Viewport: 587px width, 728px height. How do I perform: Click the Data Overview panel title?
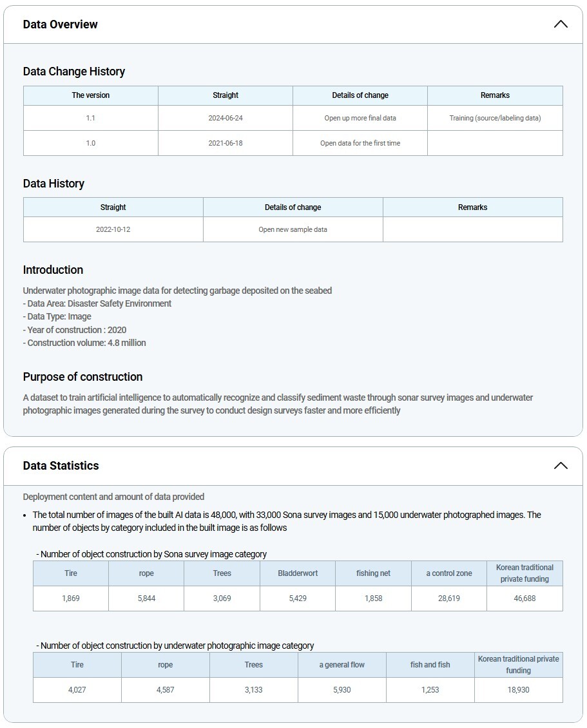click(x=61, y=24)
